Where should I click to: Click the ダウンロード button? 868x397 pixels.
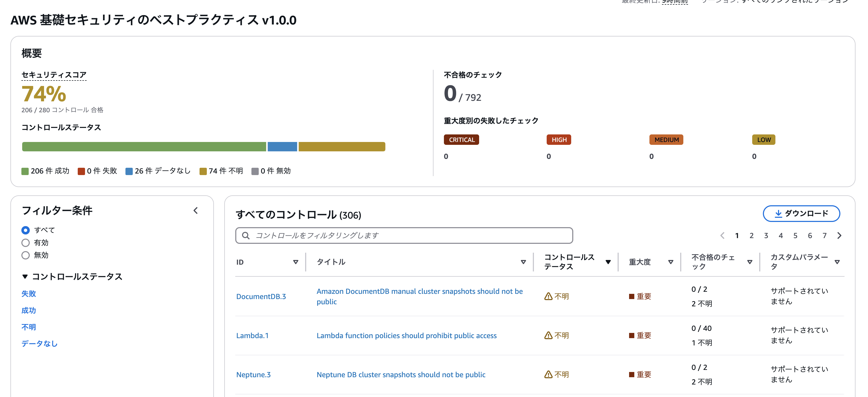801,214
